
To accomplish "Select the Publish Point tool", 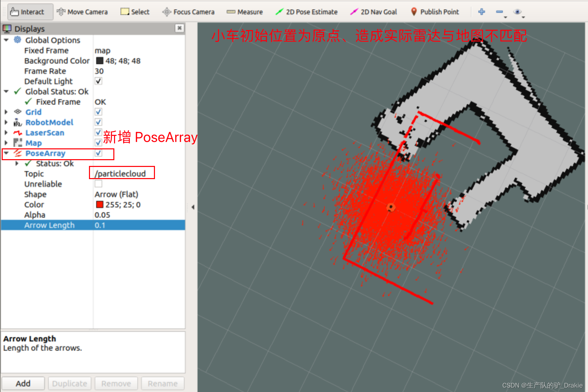I will 435,12.
